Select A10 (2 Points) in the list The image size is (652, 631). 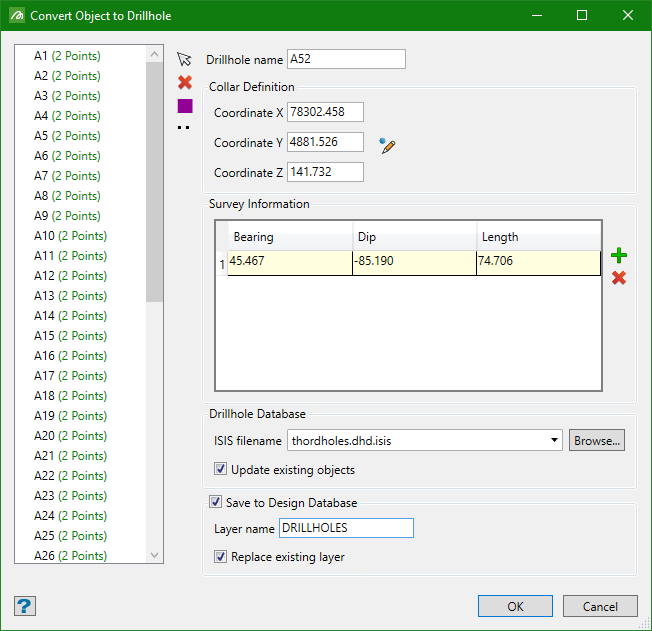(70, 236)
